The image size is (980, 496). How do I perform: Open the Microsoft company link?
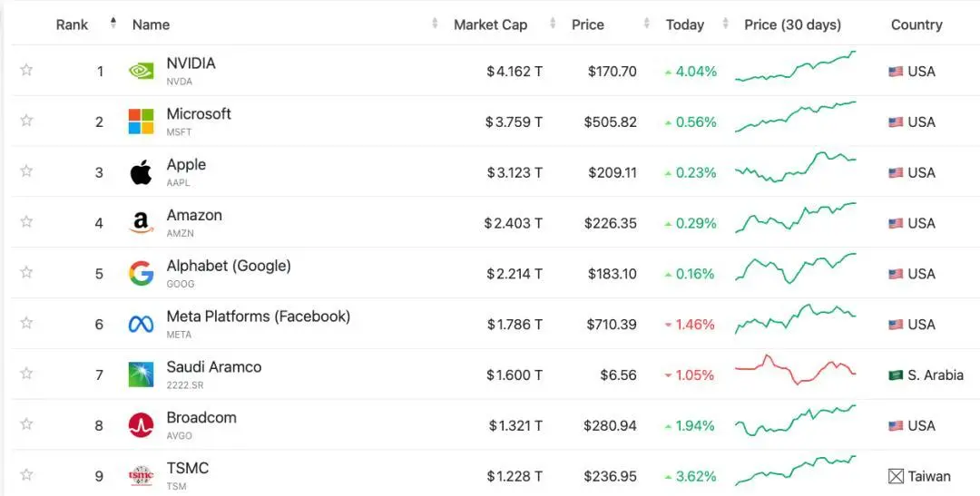click(199, 114)
